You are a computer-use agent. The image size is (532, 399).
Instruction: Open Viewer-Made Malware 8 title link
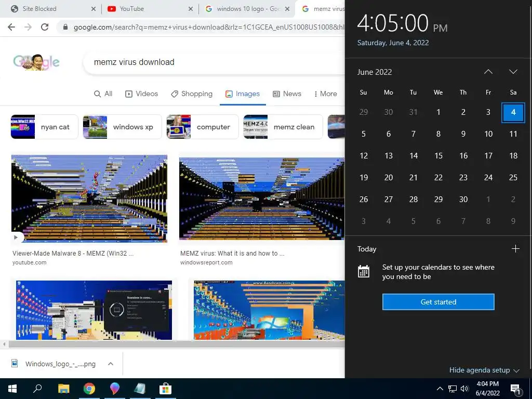click(73, 254)
